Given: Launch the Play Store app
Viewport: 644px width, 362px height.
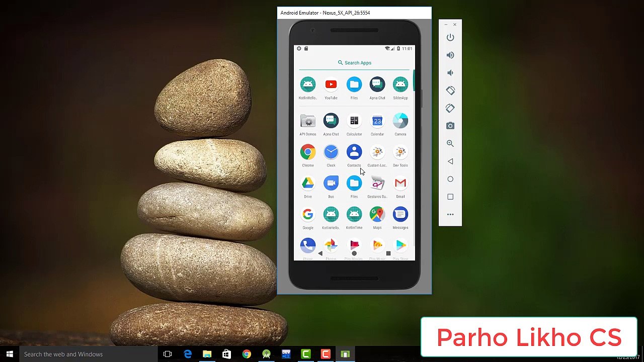Looking at the screenshot, I should click(x=400, y=245).
